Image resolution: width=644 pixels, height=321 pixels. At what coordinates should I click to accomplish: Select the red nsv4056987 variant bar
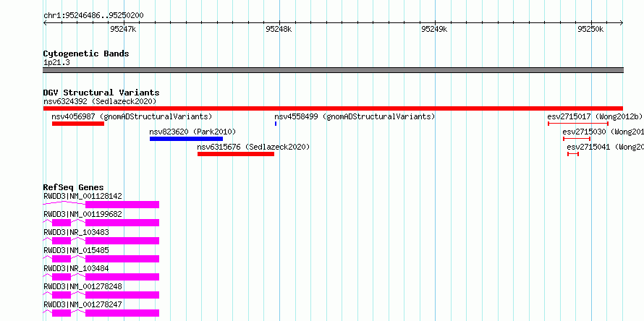coord(78,124)
